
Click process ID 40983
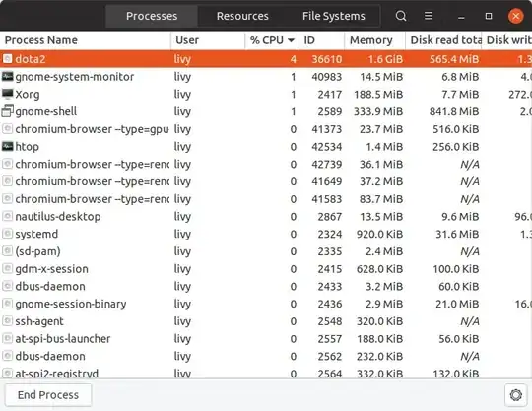(x=326, y=77)
